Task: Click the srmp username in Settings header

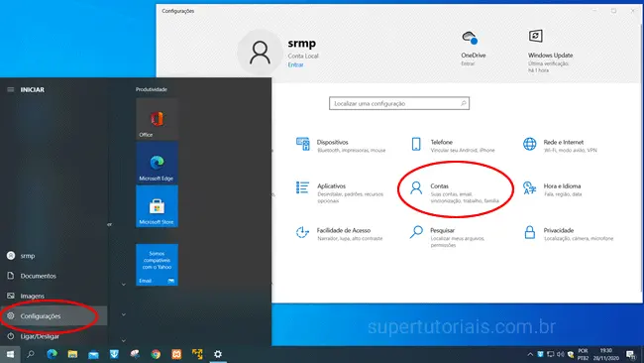Action: click(302, 44)
